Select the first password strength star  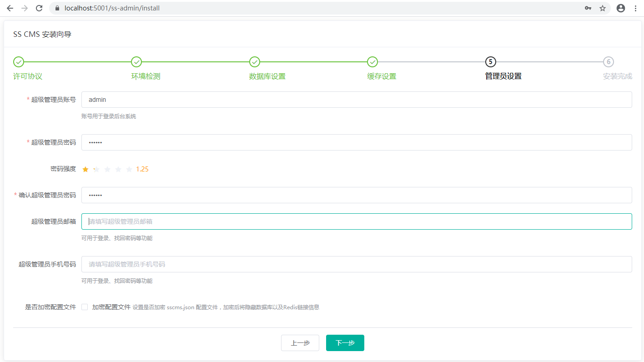click(86, 169)
